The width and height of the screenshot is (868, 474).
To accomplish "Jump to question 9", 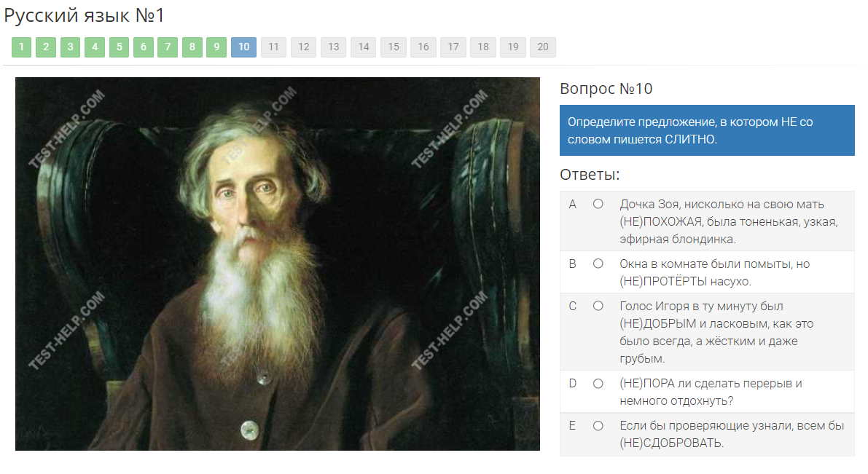I will 216,47.
